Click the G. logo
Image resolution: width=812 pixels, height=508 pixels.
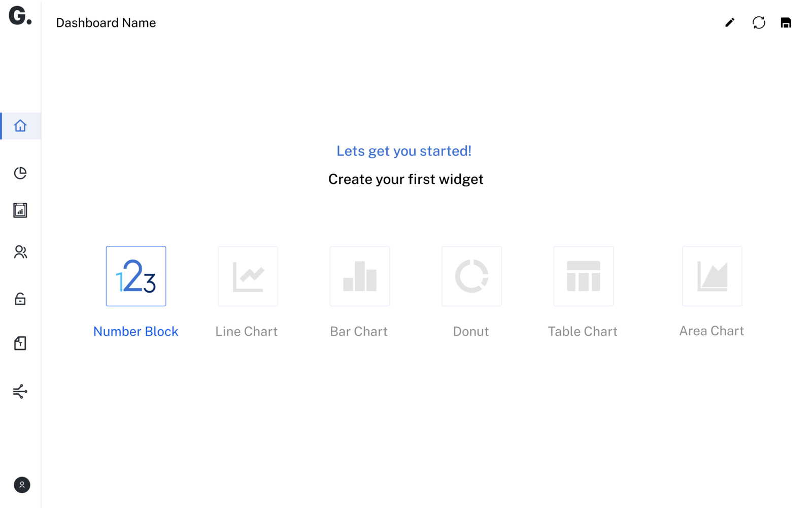pyautogui.click(x=20, y=16)
